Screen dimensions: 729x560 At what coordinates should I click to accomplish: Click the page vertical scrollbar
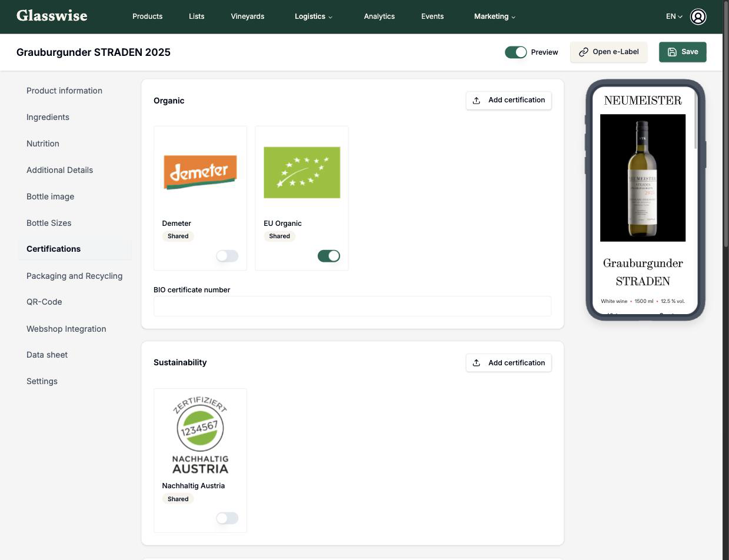[x=725, y=124]
